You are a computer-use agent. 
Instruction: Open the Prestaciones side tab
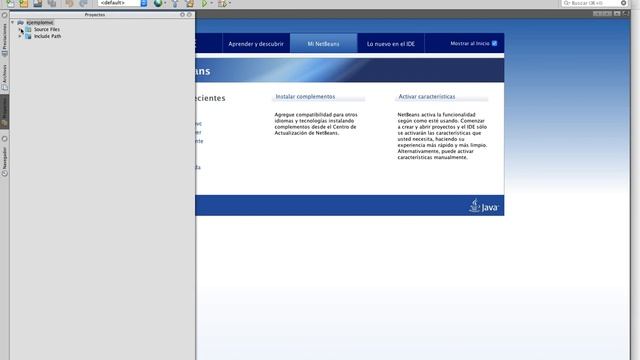tap(4, 40)
